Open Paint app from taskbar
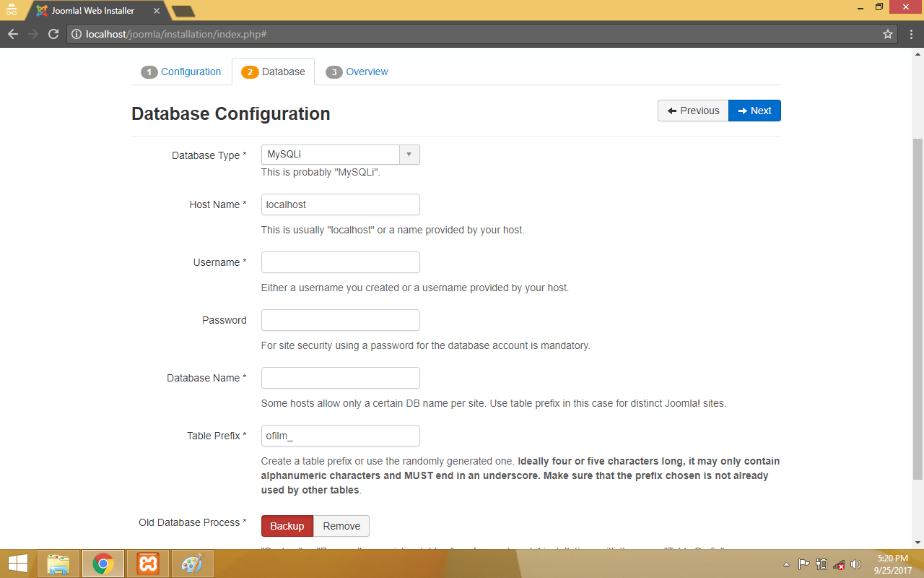 (191, 564)
